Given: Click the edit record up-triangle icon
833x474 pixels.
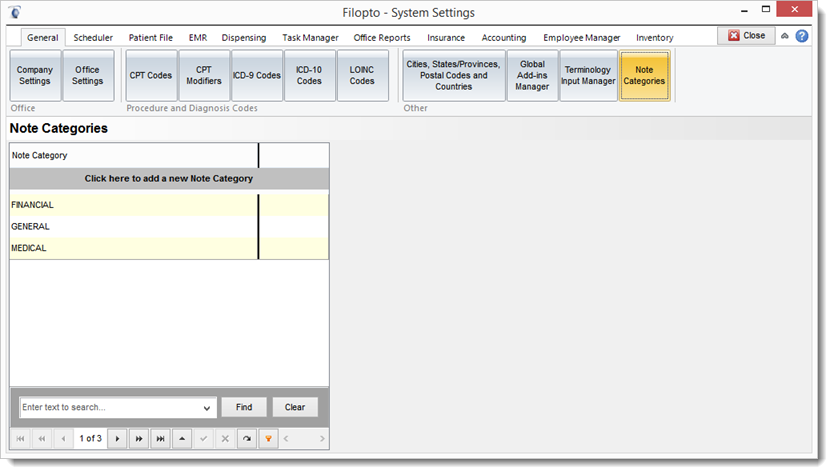Looking at the screenshot, I should pos(182,439).
